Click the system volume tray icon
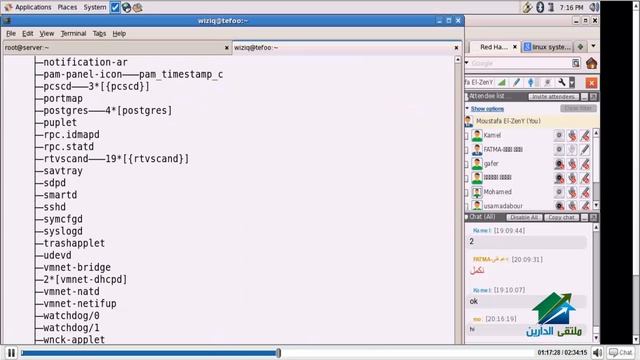The image size is (640, 360). pos(594,7)
